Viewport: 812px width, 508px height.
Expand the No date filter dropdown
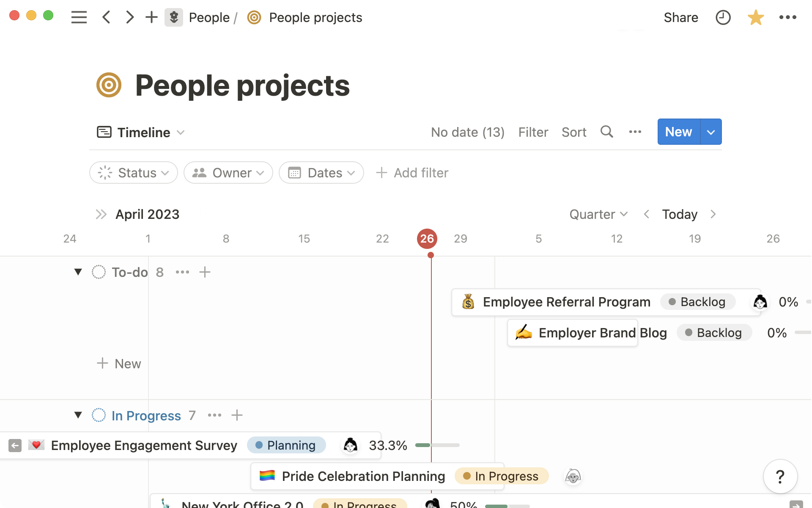tap(468, 132)
